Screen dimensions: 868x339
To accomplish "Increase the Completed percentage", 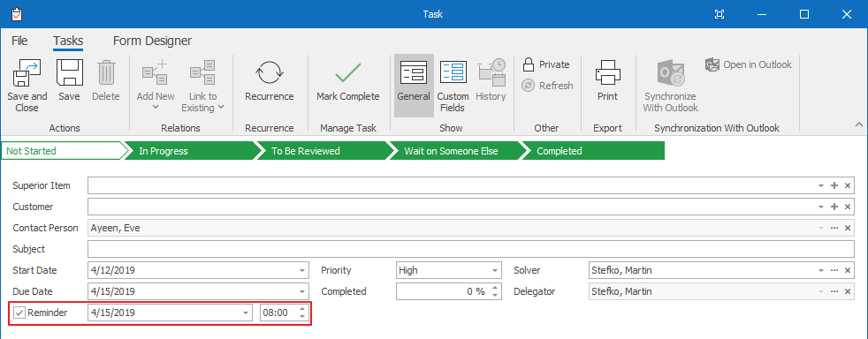I will pyautogui.click(x=495, y=288).
